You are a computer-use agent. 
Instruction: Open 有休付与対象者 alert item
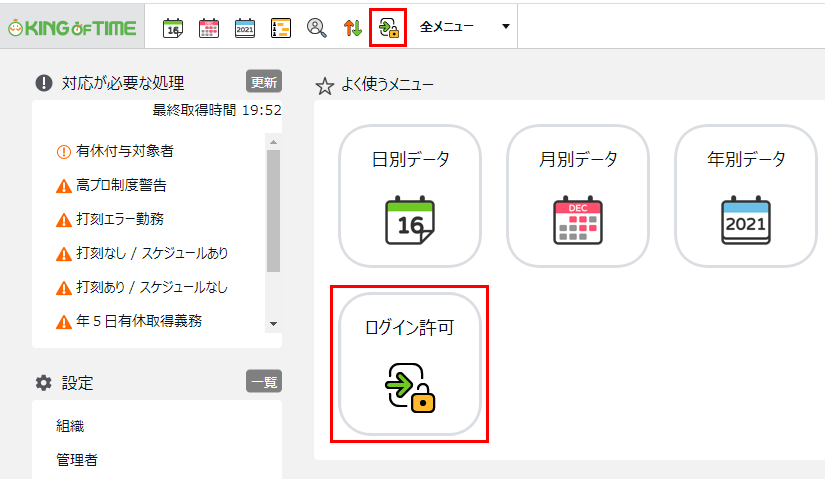tap(125, 151)
